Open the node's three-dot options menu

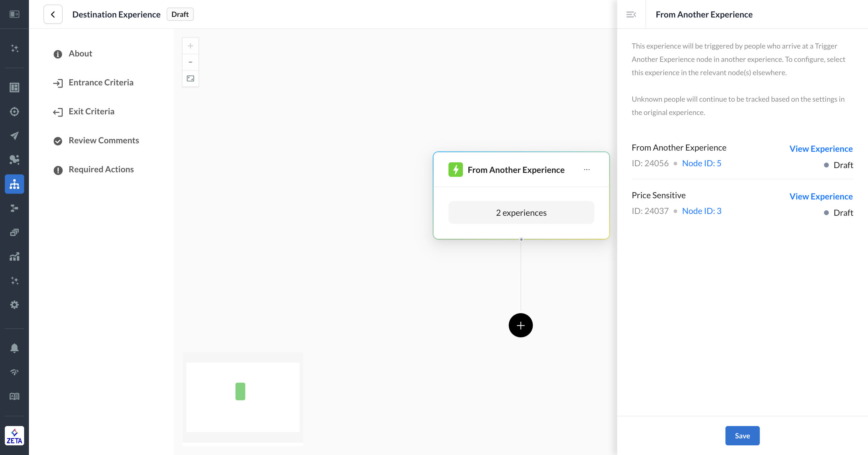click(587, 170)
